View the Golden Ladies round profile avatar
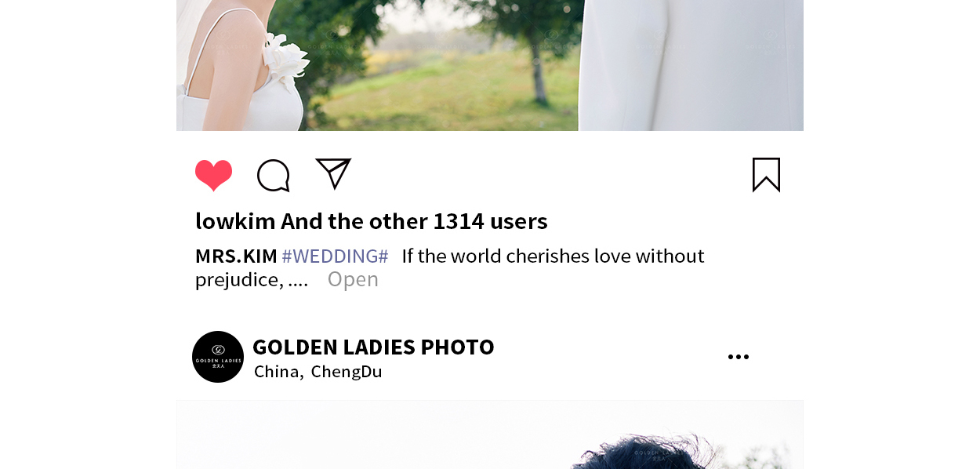This screenshot has width=980, height=469. [x=218, y=357]
